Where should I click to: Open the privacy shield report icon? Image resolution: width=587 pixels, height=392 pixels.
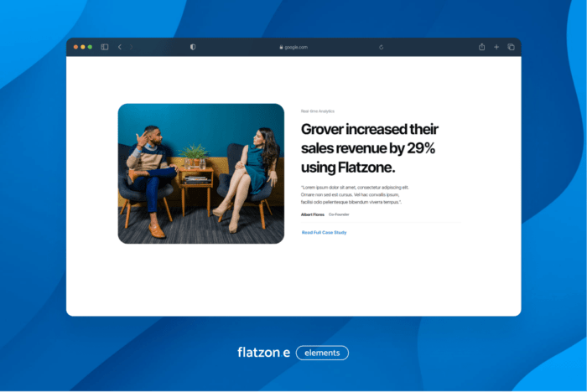[x=193, y=47]
